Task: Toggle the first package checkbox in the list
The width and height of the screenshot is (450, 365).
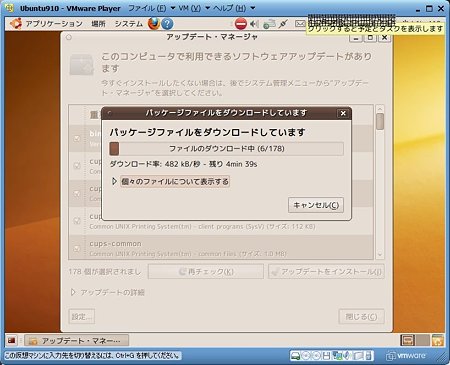Action: [x=77, y=138]
